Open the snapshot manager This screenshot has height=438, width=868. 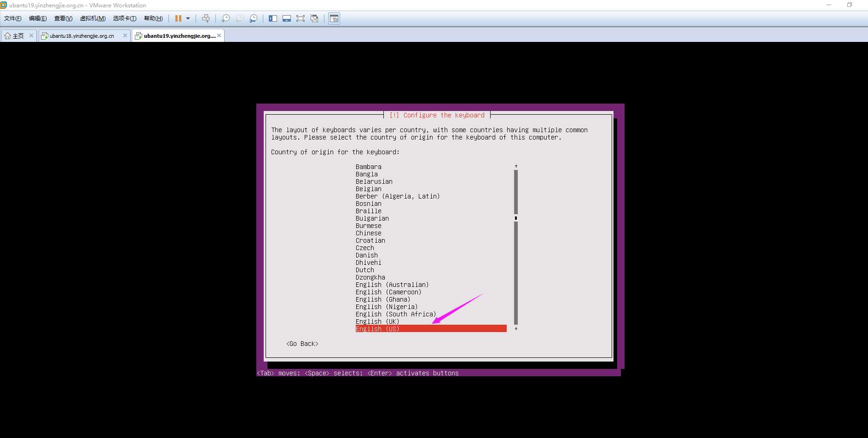[x=253, y=18]
